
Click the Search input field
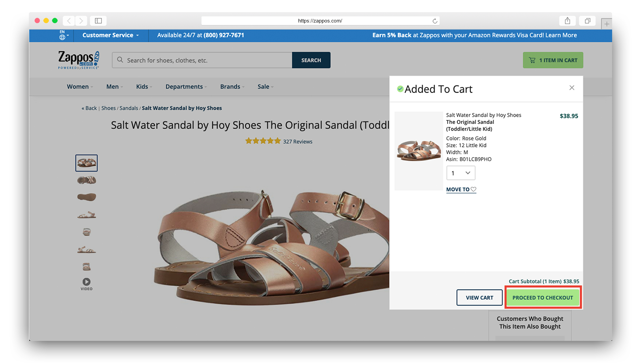(x=202, y=60)
